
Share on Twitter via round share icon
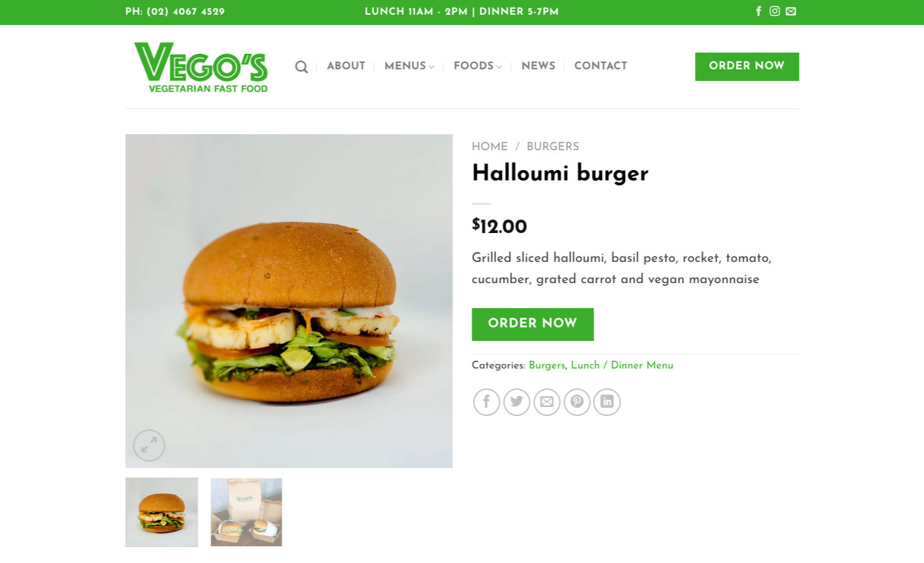[517, 402]
